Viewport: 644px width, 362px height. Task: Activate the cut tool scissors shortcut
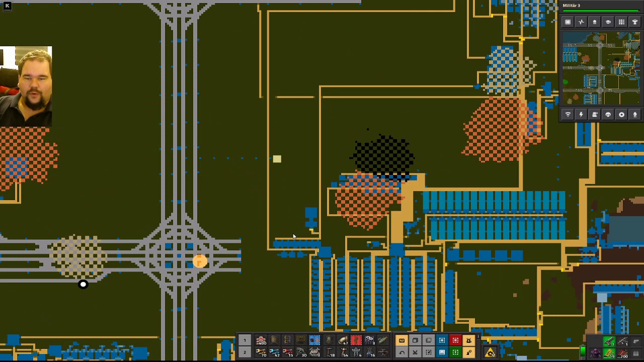[x=415, y=352]
